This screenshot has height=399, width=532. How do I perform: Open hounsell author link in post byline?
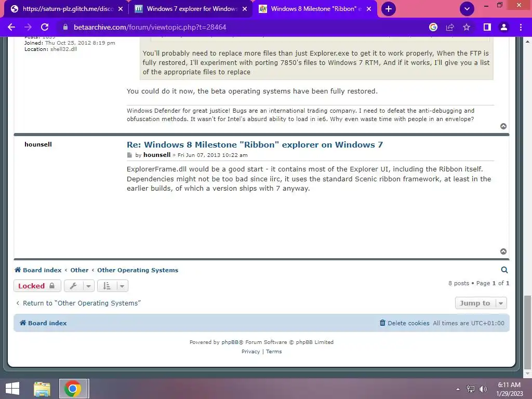[157, 155]
